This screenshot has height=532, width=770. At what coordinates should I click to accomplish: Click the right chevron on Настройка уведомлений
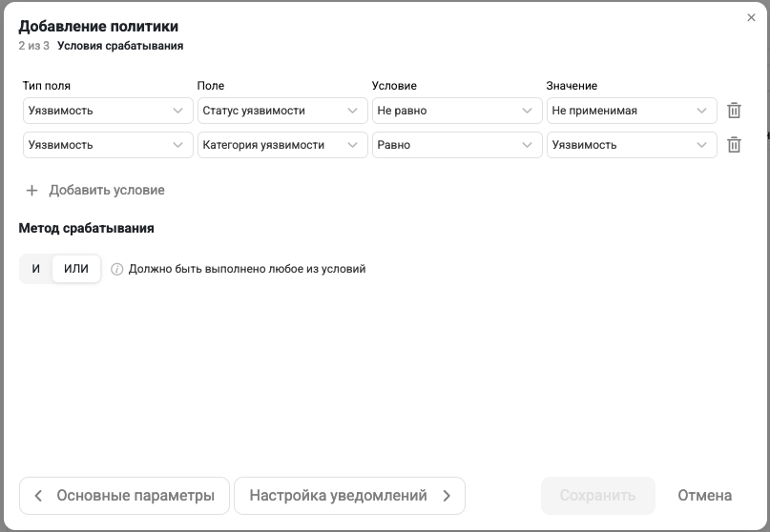(x=447, y=496)
